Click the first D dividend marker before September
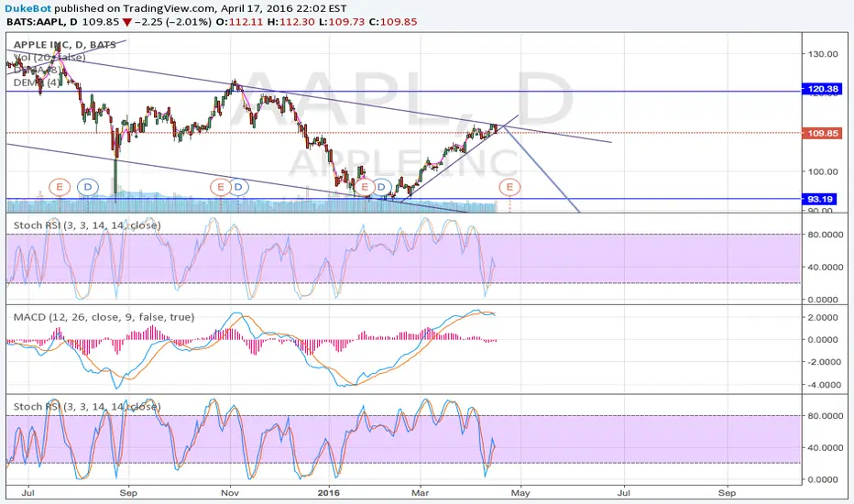Screen dimensions: 854x504 click(x=88, y=188)
